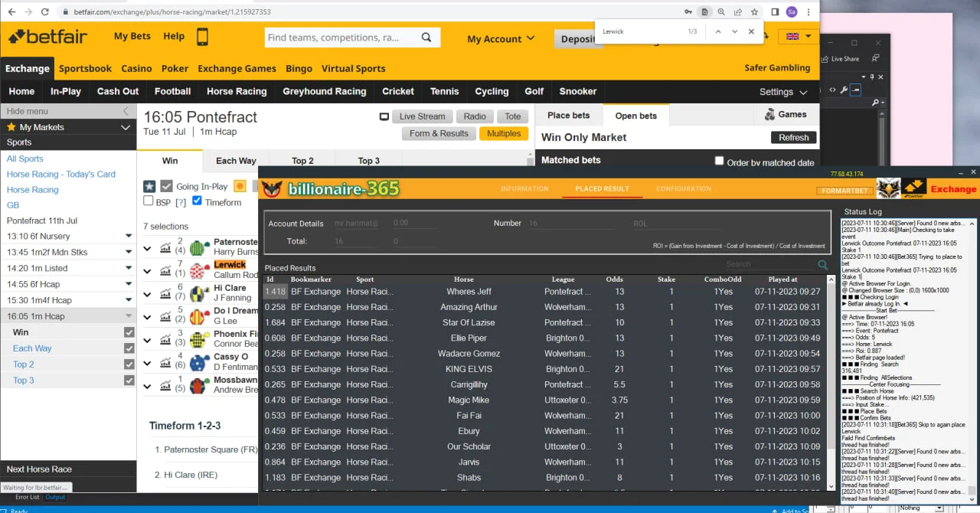The width and height of the screenshot is (980, 513).
Task: Expand the 13:10 6f Nursery race
Action: click(x=129, y=237)
